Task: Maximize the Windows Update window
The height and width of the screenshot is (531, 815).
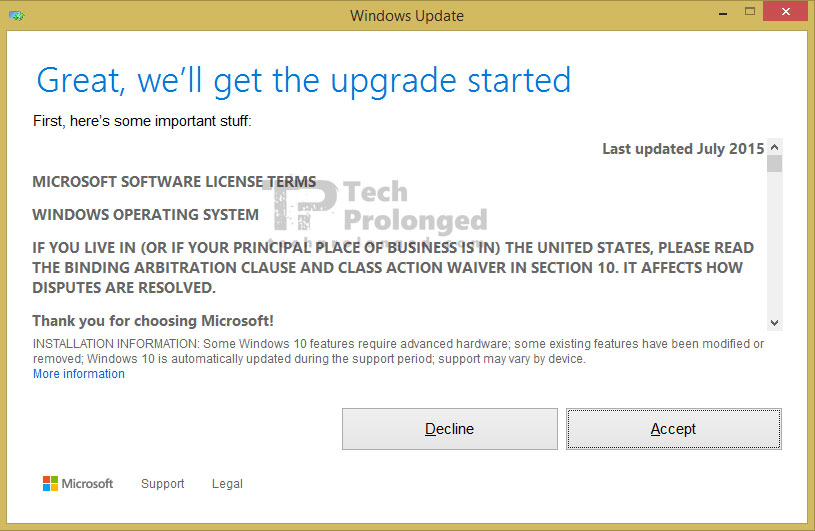Action: [750, 11]
